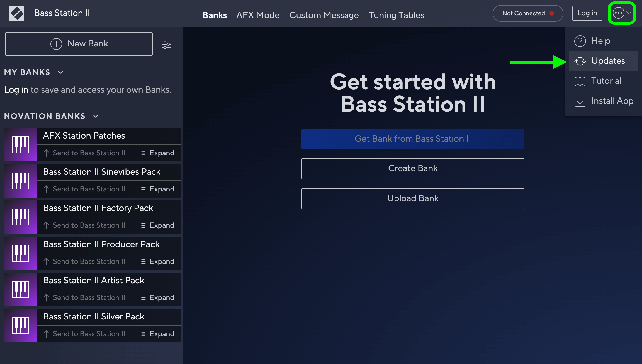Click the Log in button in header

click(x=587, y=13)
